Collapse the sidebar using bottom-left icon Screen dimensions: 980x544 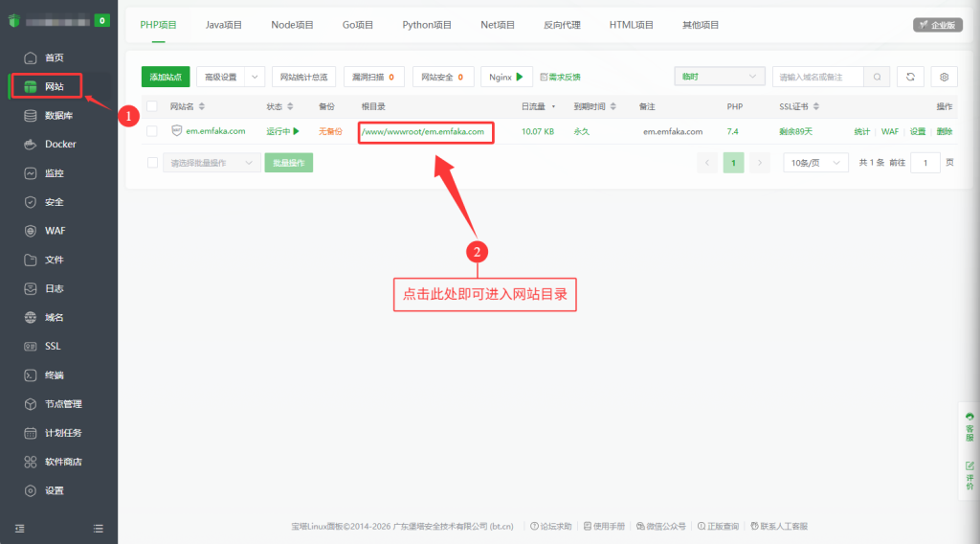[20, 529]
